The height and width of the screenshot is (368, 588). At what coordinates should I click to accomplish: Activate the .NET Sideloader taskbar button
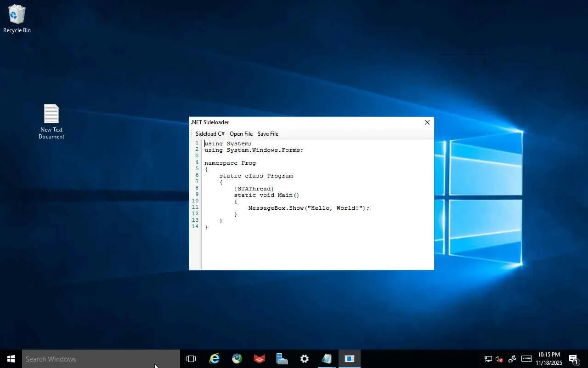coord(350,359)
